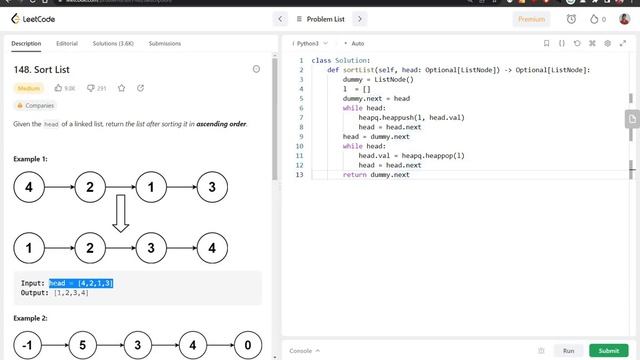Open the notes side panel icon

coord(632,119)
